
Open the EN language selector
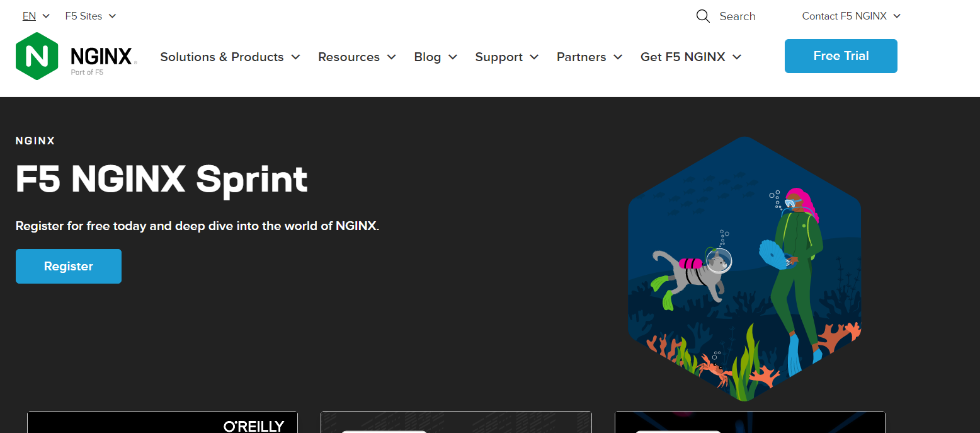tap(36, 16)
